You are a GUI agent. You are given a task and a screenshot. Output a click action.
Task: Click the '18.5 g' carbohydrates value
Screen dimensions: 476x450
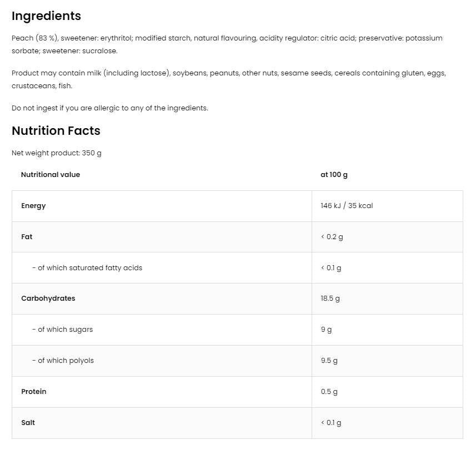click(330, 299)
